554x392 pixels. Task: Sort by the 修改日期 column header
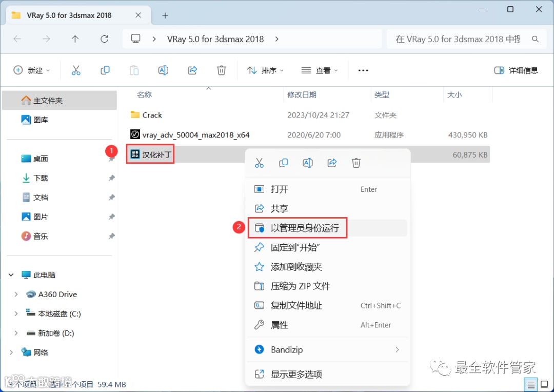pyautogui.click(x=302, y=95)
